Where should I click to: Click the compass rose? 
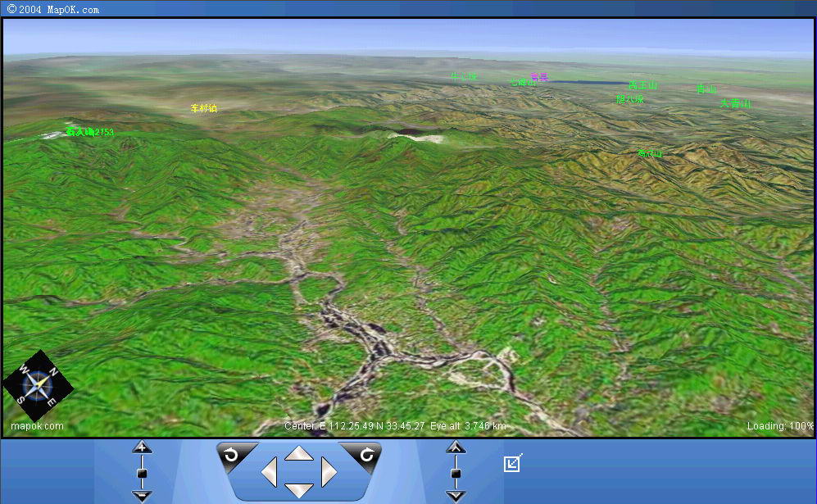click(37, 387)
